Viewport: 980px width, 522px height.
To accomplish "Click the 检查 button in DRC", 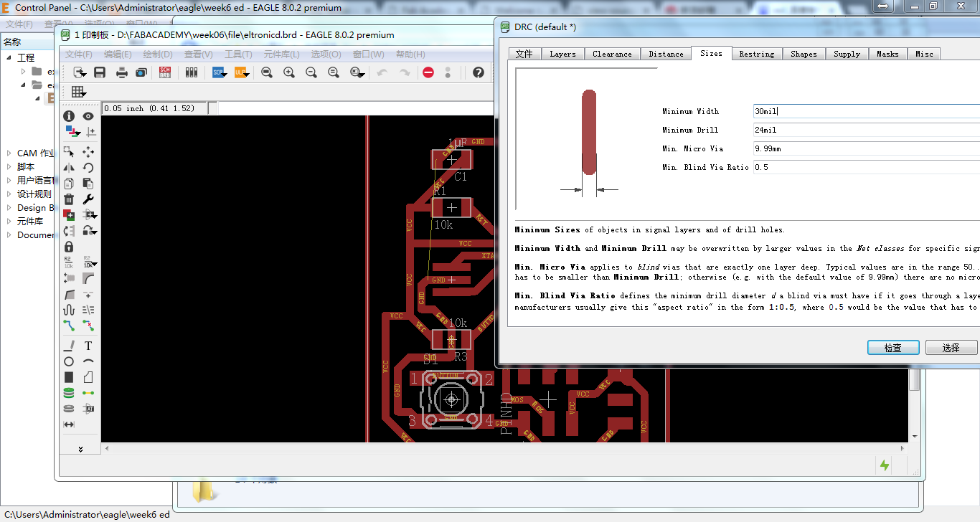I will [893, 347].
